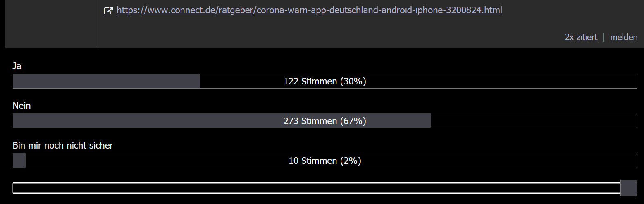Click the middle of the white slider track
The width and height of the screenshot is (644, 204).
(317, 188)
